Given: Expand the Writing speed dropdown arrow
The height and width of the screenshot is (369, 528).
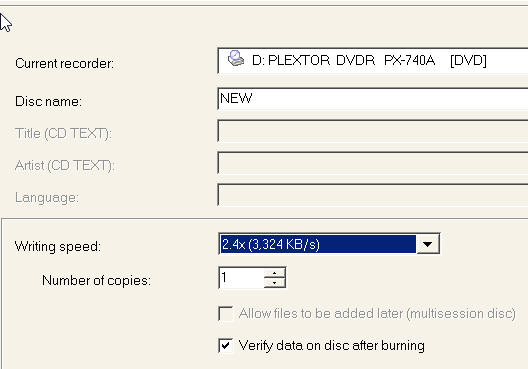Looking at the screenshot, I should click(x=428, y=244).
